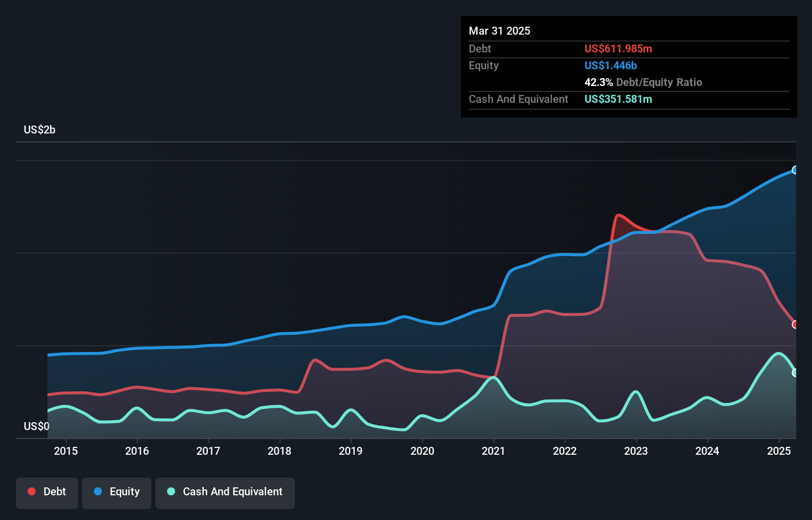Click the 2021 x-axis label
The image size is (812, 520).
(494, 451)
